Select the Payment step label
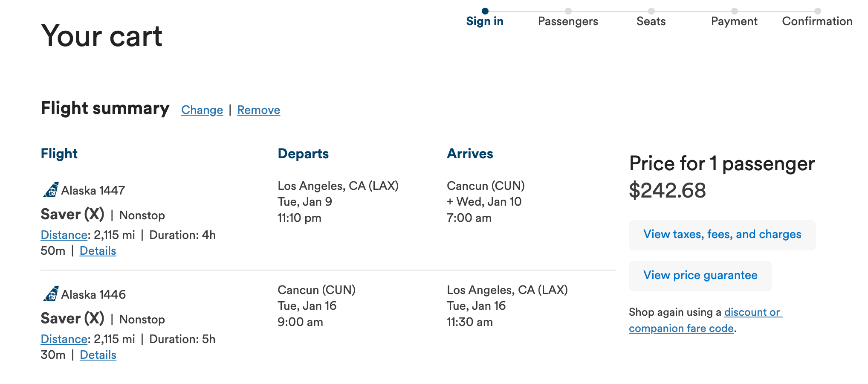 (734, 21)
